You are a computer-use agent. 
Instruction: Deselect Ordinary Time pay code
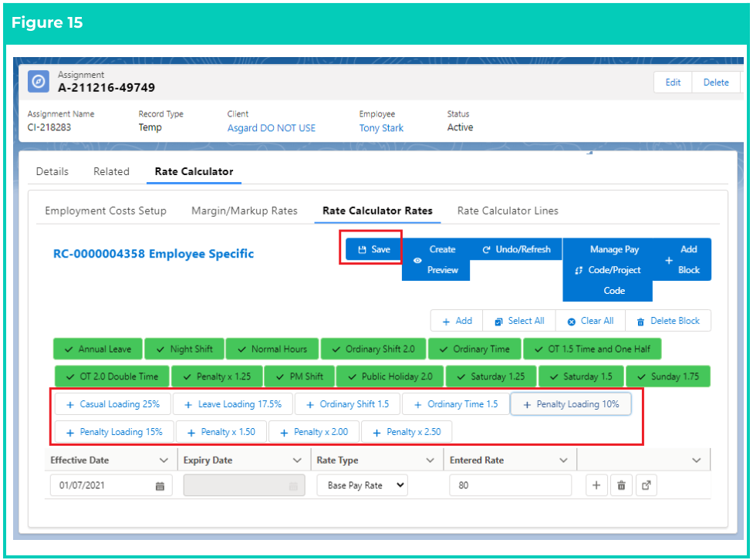[474, 349]
